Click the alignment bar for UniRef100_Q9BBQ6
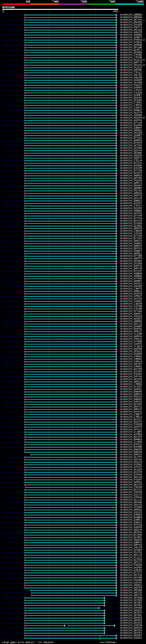Viewport: 146px width, 644px height. tap(71, 15)
